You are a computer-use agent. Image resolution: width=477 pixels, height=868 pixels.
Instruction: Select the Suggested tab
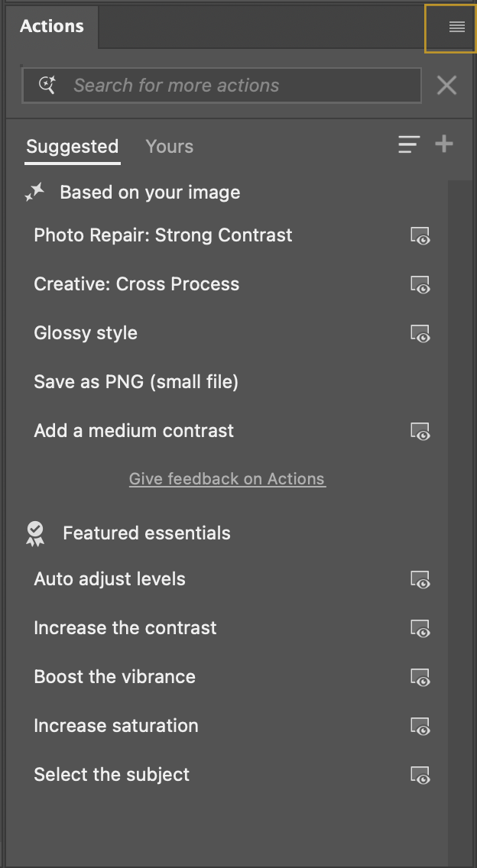pyautogui.click(x=72, y=147)
